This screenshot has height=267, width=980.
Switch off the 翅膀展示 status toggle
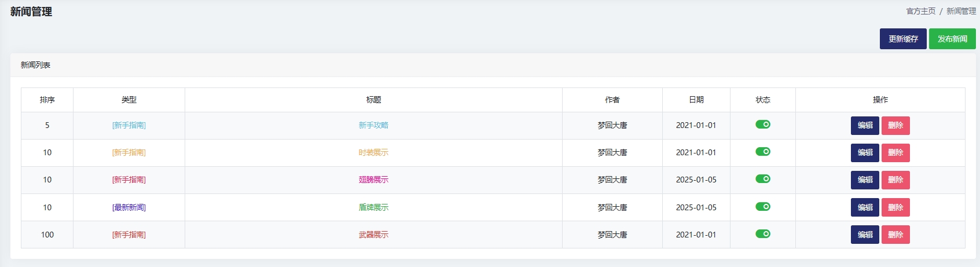tap(762, 179)
